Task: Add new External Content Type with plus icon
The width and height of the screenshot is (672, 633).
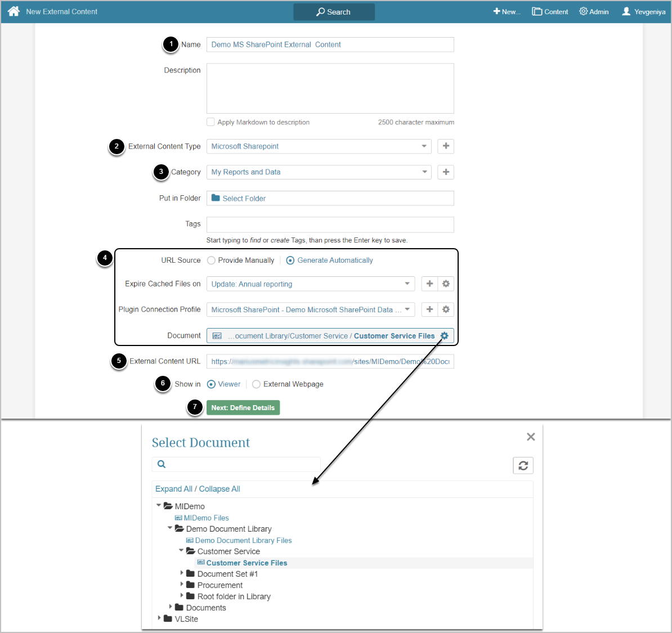Action: [x=446, y=146]
